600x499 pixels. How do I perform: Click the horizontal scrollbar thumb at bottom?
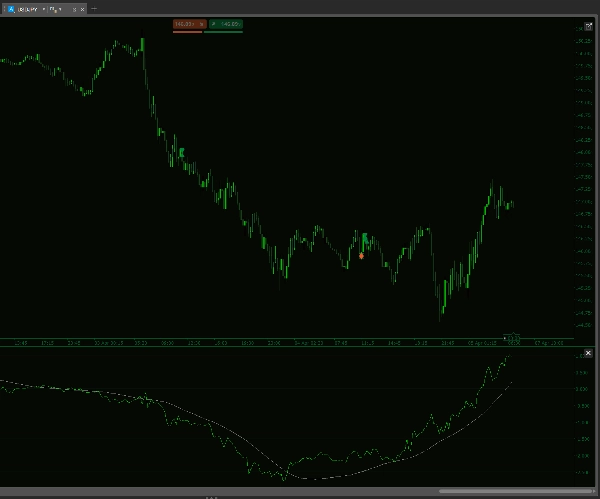coord(515,491)
